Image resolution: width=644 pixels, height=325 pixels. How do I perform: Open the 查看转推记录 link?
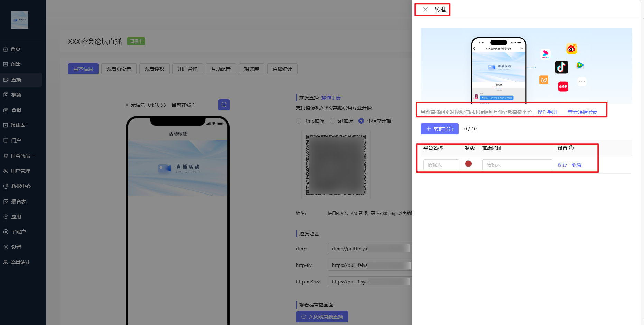click(582, 112)
